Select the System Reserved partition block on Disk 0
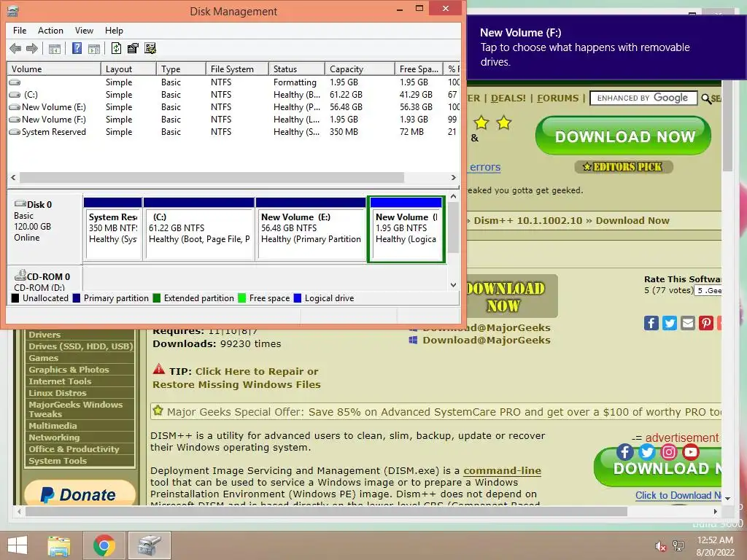 point(113,228)
